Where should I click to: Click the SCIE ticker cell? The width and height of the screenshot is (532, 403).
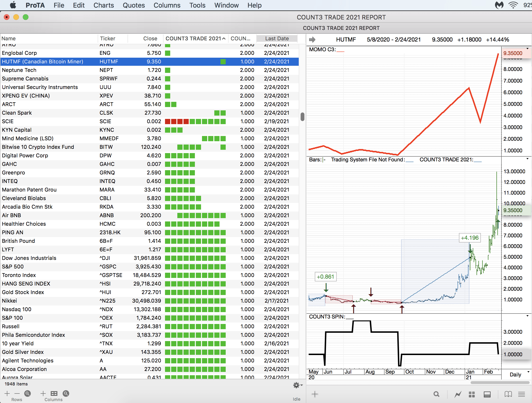tap(105, 122)
